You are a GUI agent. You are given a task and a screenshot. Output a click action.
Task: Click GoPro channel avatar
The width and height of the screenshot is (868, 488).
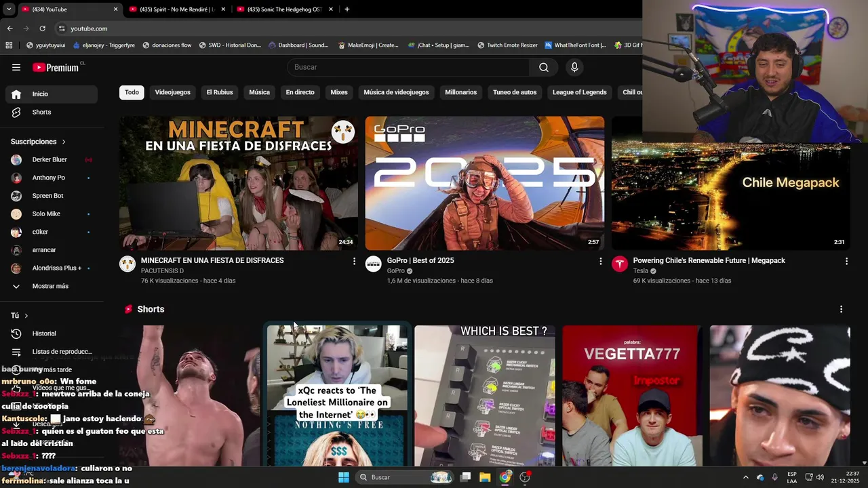(x=374, y=264)
